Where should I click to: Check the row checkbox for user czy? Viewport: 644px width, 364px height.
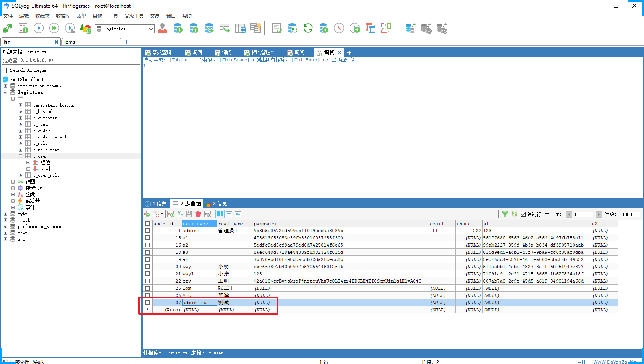point(147,281)
